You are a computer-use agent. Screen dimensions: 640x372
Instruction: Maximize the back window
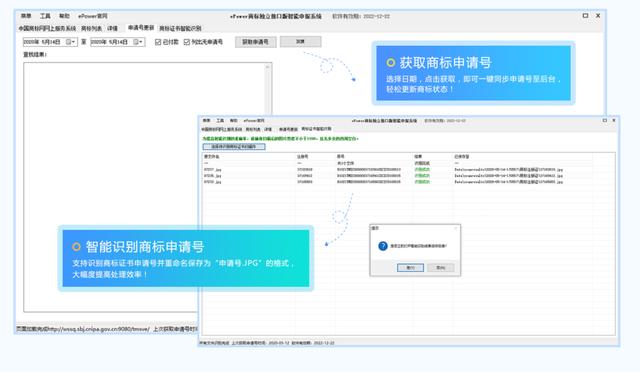pos(585,16)
